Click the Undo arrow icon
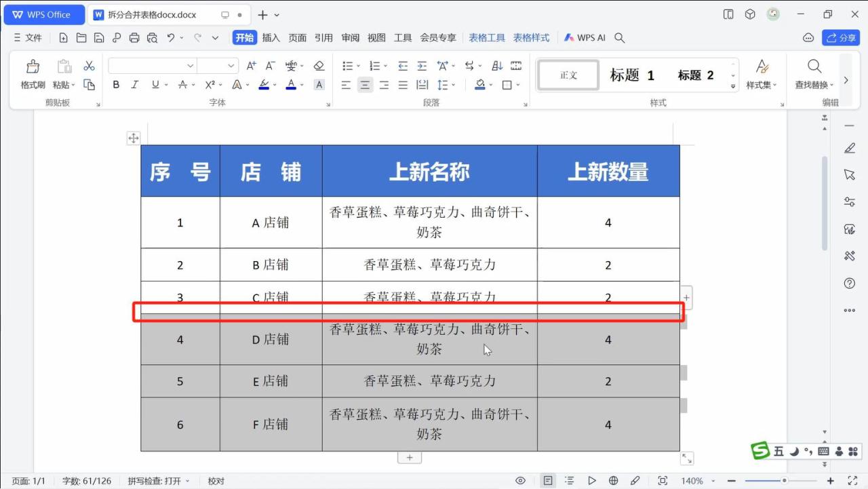This screenshot has height=489, width=868. [172, 38]
